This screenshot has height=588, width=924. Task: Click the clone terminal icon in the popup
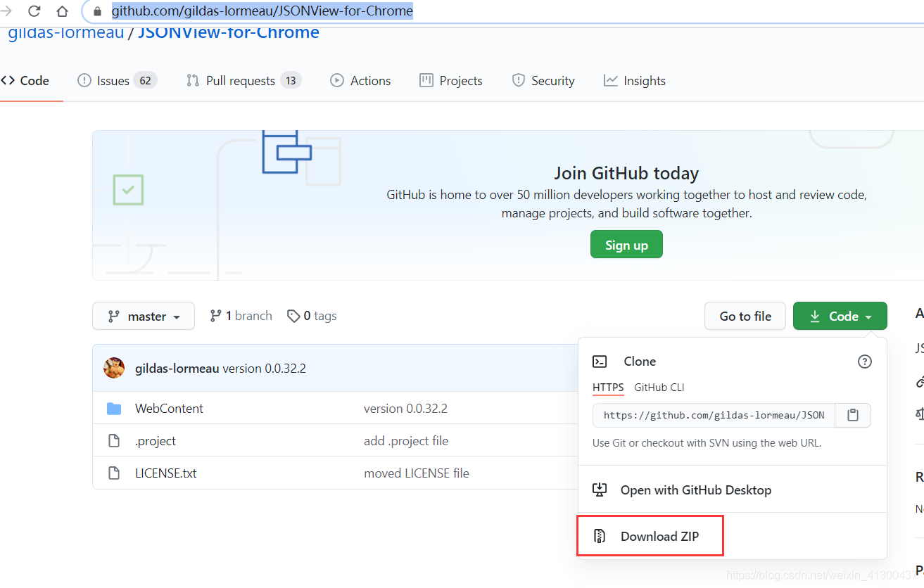pos(600,361)
